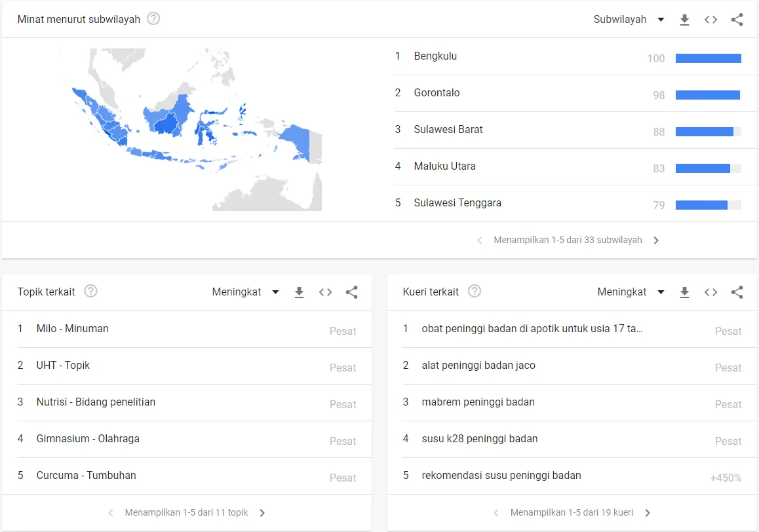Image resolution: width=759 pixels, height=532 pixels.
Task: Click the Bengkulu interest bar
Action: (x=709, y=58)
